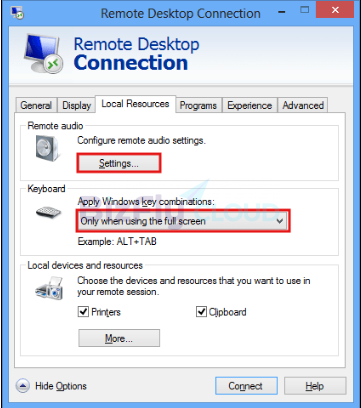Open the Programs tab
The image size is (361, 408).
coord(198,105)
